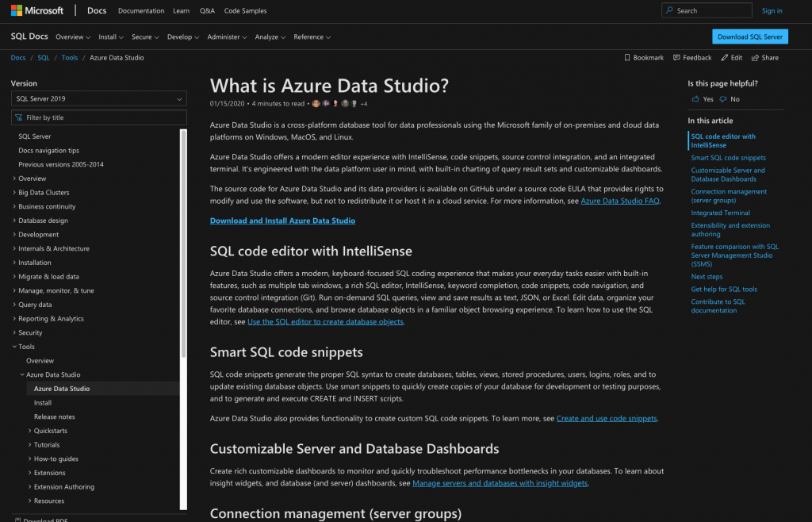Open Documentation in top nav

coord(141,10)
